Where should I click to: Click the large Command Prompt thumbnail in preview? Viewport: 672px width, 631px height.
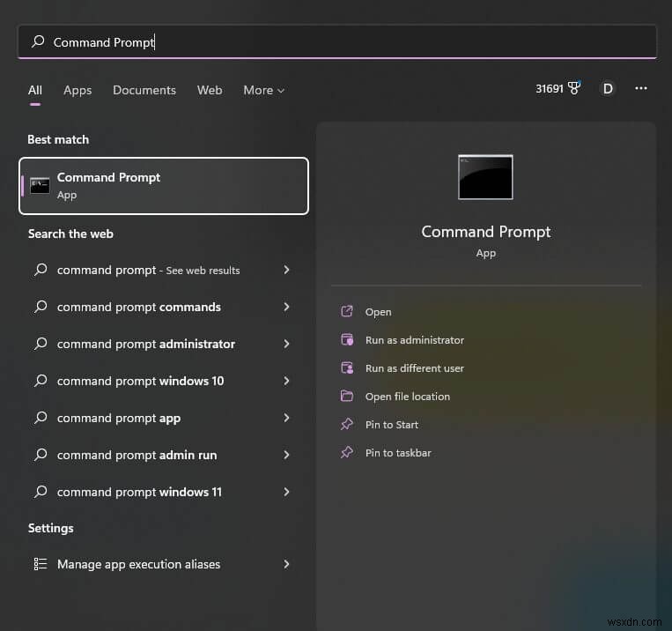(x=485, y=177)
